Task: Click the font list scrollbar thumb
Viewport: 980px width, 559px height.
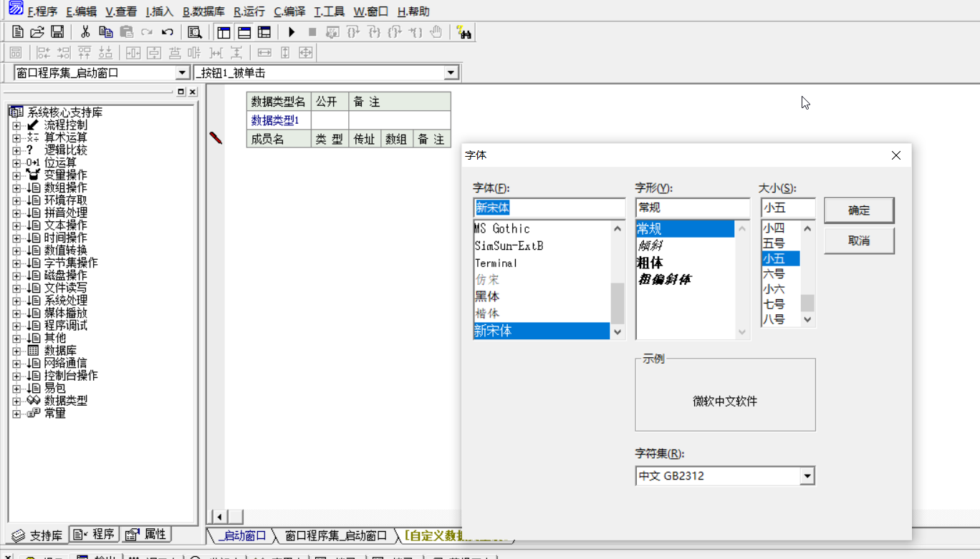Action: pos(618,303)
